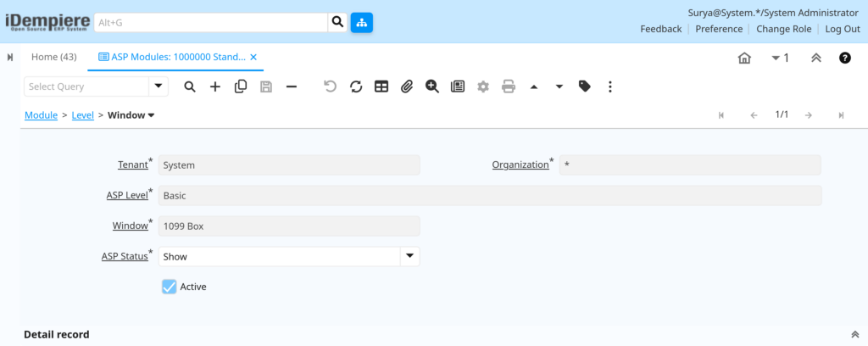Click the Process gear icon
Image resolution: width=868 pixels, height=346 pixels.
(483, 86)
